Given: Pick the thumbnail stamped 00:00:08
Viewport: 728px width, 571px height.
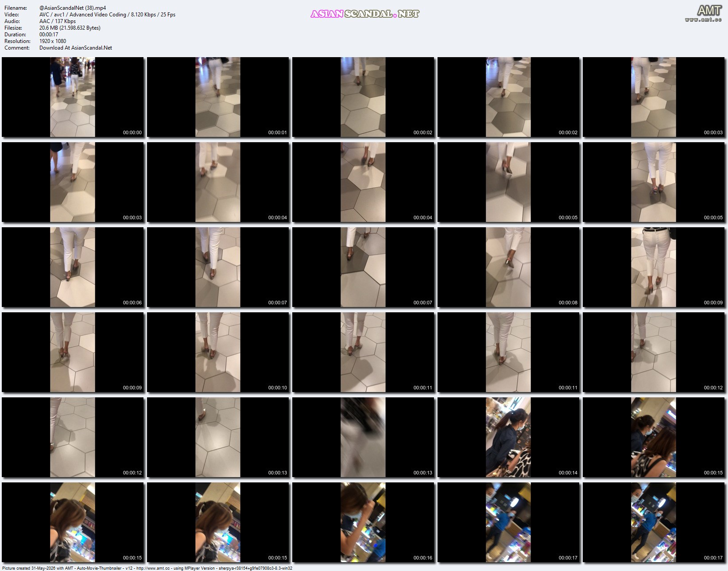Looking at the screenshot, I should [x=508, y=267].
